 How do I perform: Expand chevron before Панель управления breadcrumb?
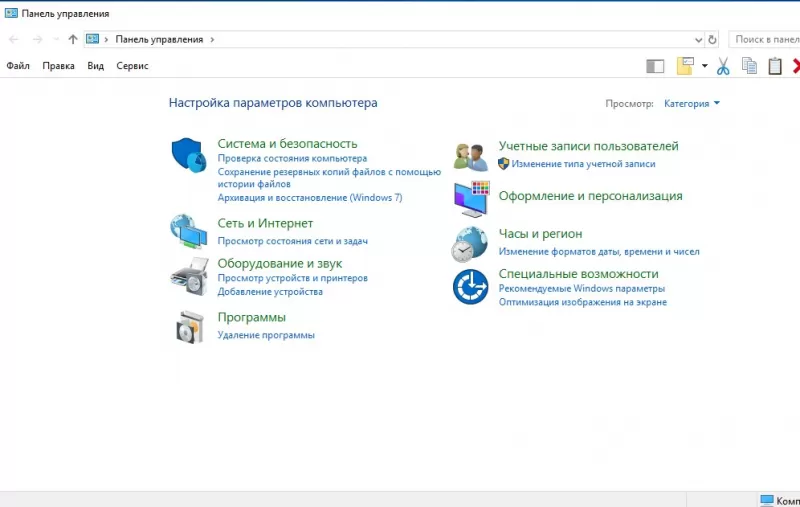pyautogui.click(x=106, y=39)
